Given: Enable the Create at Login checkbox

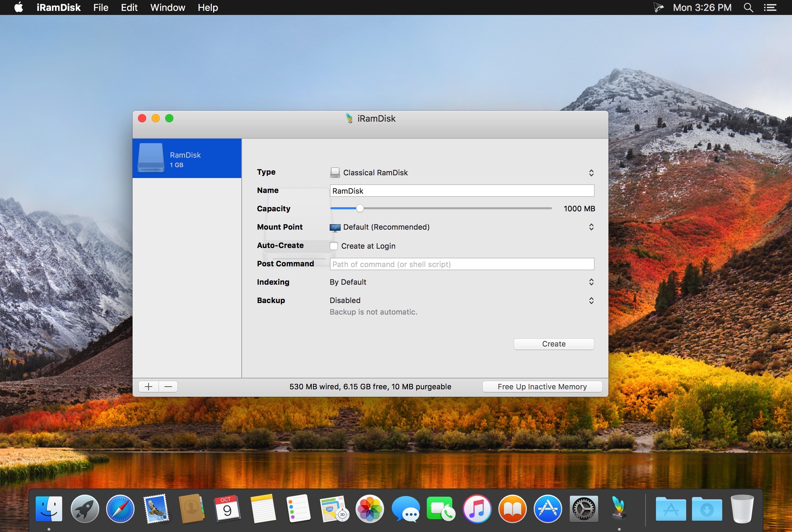Looking at the screenshot, I should [334, 246].
